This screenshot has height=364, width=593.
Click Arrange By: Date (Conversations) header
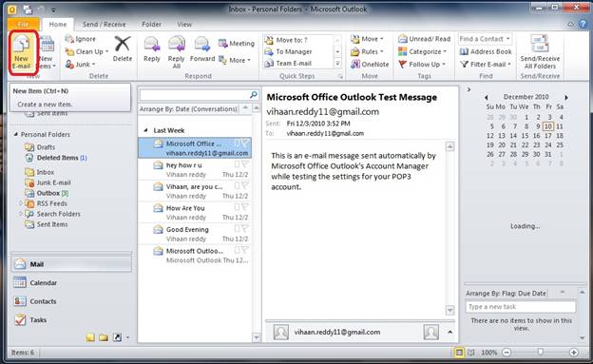(188, 109)
